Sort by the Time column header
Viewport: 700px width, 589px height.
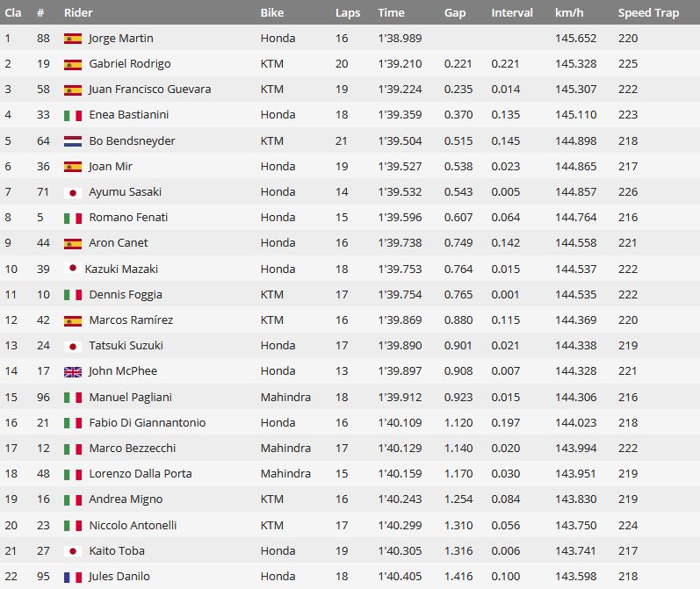click(x=391, y=12)
